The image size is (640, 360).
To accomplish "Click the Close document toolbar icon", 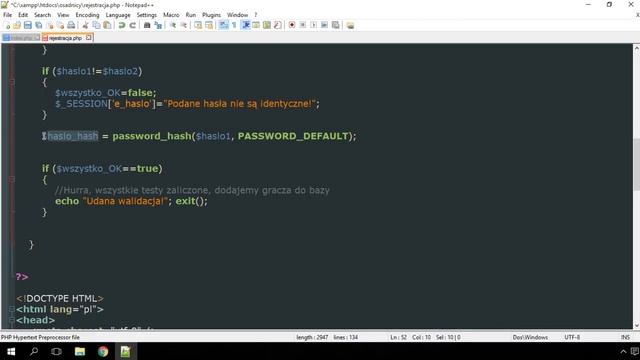I will click(50, 25).
